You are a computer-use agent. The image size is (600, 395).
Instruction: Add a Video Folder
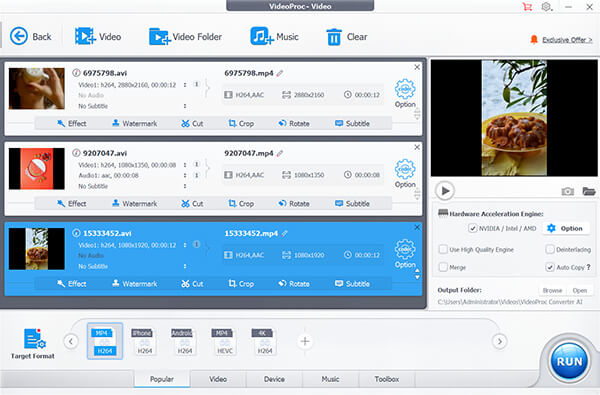[x=185, y=37]
